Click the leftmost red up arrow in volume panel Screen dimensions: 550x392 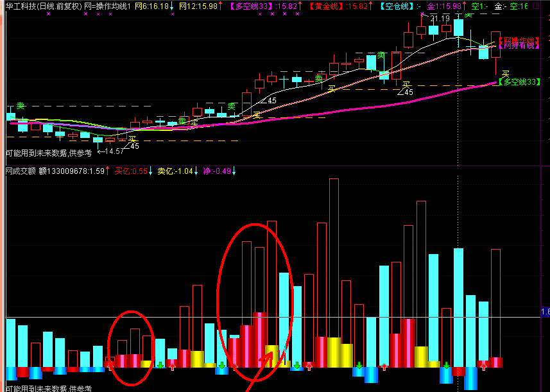click(110, 364)
